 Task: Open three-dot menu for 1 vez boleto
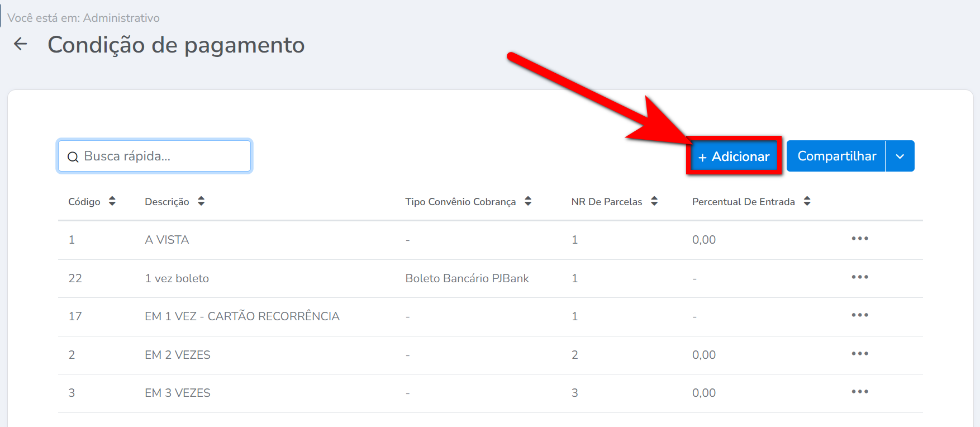859,277
